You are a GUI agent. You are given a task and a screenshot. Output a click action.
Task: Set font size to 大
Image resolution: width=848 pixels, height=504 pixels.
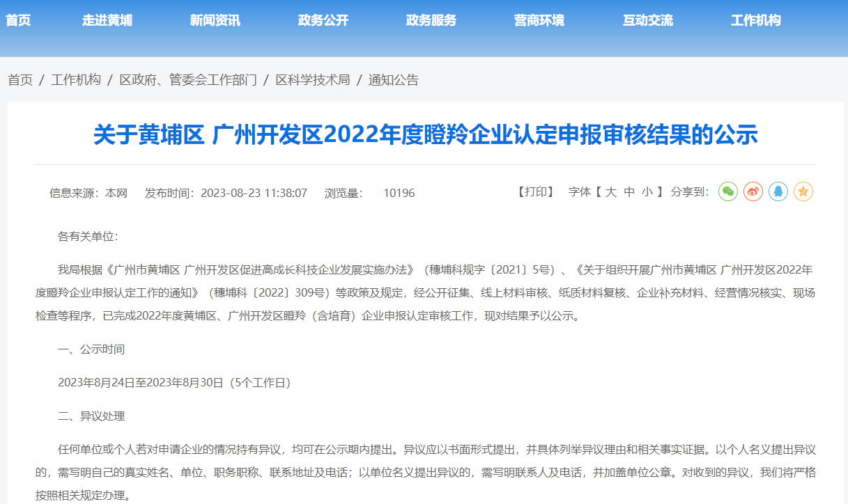611,192
